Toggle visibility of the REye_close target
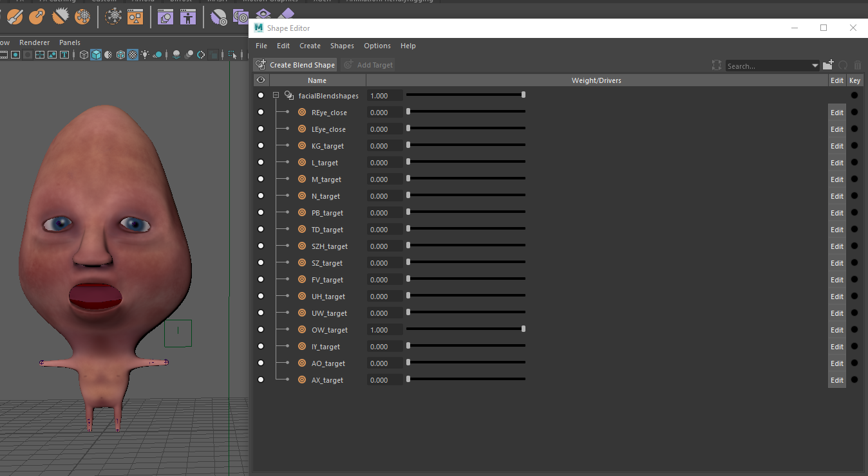The height and width of the screenshot is (476, 868). pos(261,113)
